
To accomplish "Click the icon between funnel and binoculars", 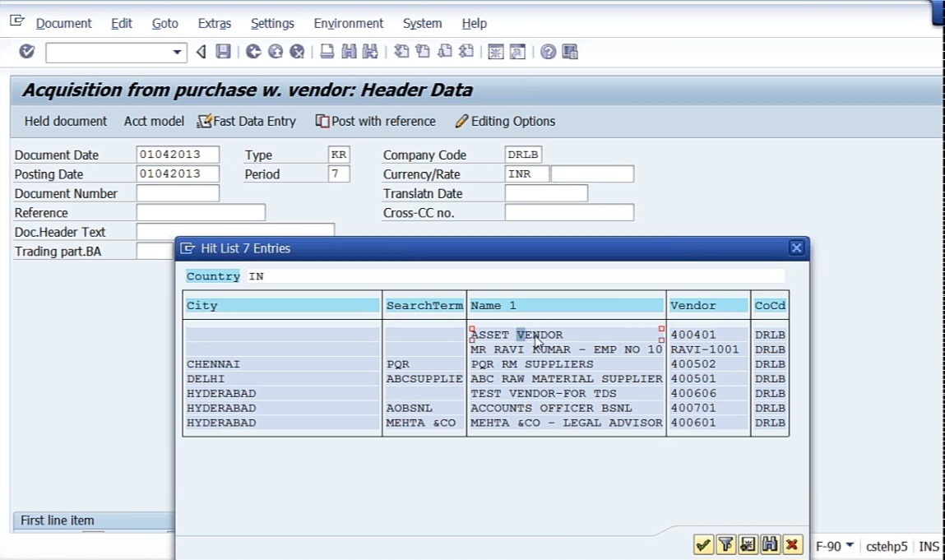I will click(748, 545).
